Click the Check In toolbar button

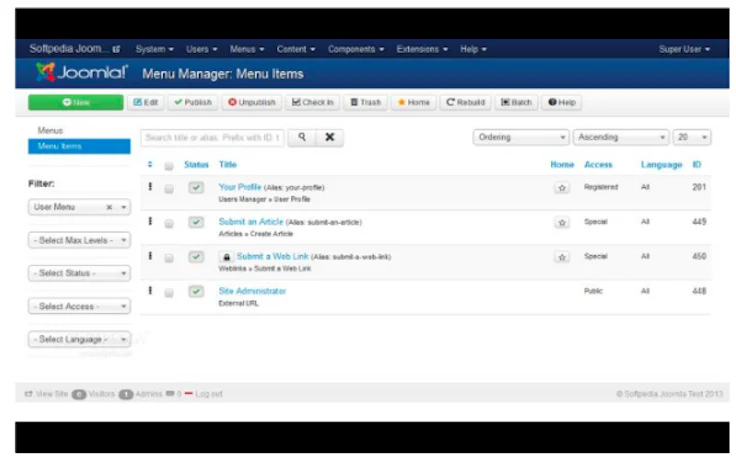coord(313,102)
